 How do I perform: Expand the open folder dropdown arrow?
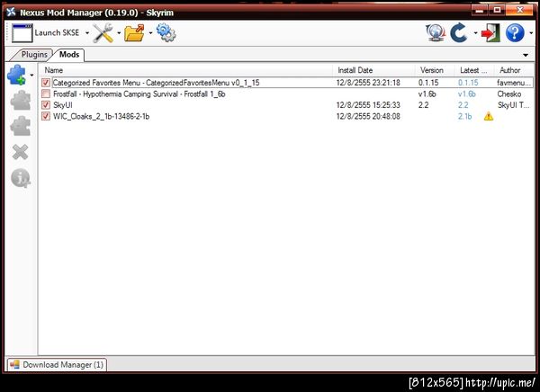[150, 33]
